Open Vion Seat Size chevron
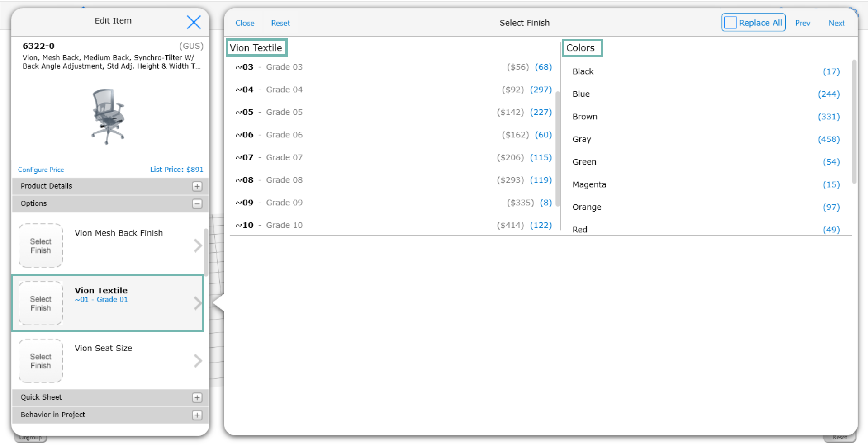868x448 pixels. pyautogui.click(x=198, y=361)
